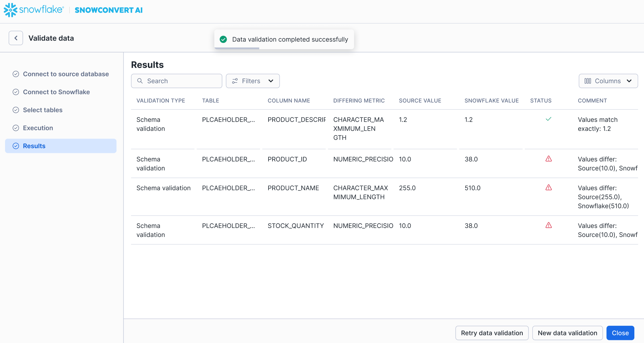
Task: Go to Connect to source database step
Action: click(65, 74)
